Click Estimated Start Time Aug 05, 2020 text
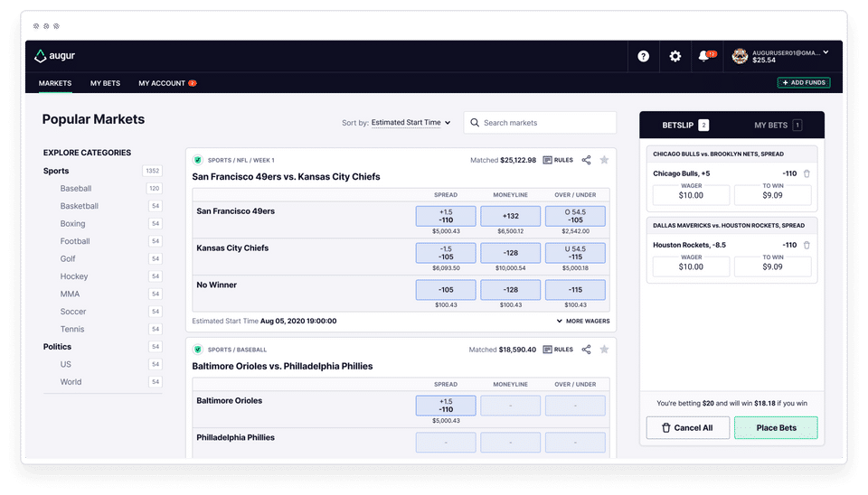Viewport: 868px width, 495px height. [x=264, y=321]
